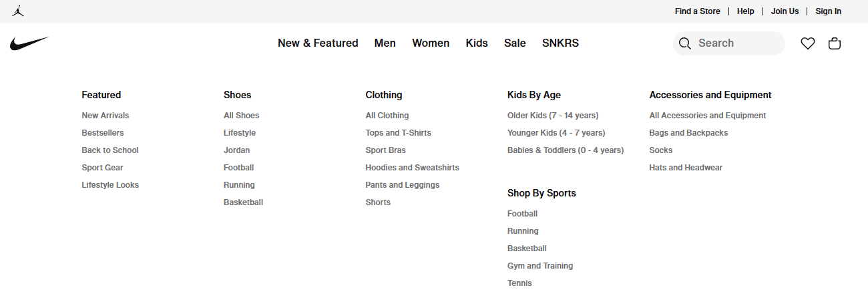Screen dimensions: 868x306
Task: Expand the Kids navigation menu
Action: pos(477,43)
